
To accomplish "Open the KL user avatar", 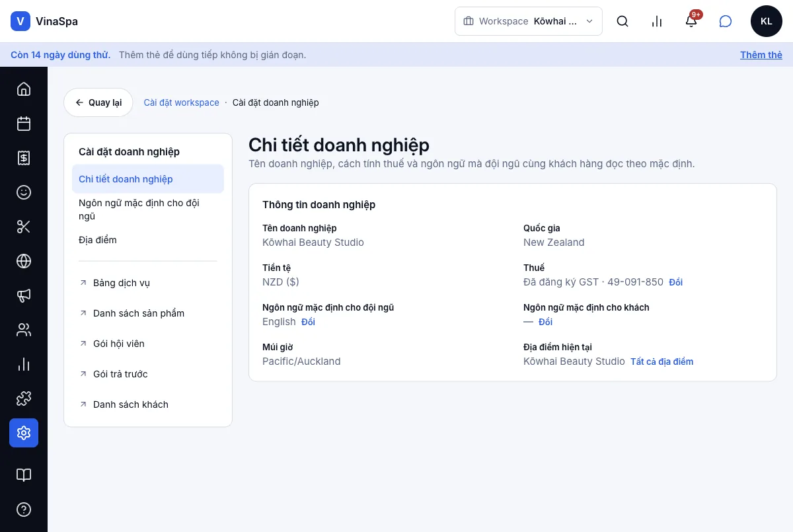I will (x=767, y=21).
